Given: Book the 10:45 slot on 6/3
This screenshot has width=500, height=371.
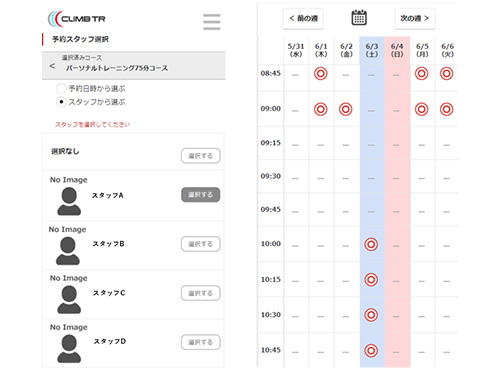Looking at the screenshot, I should (x=371, y=350).
